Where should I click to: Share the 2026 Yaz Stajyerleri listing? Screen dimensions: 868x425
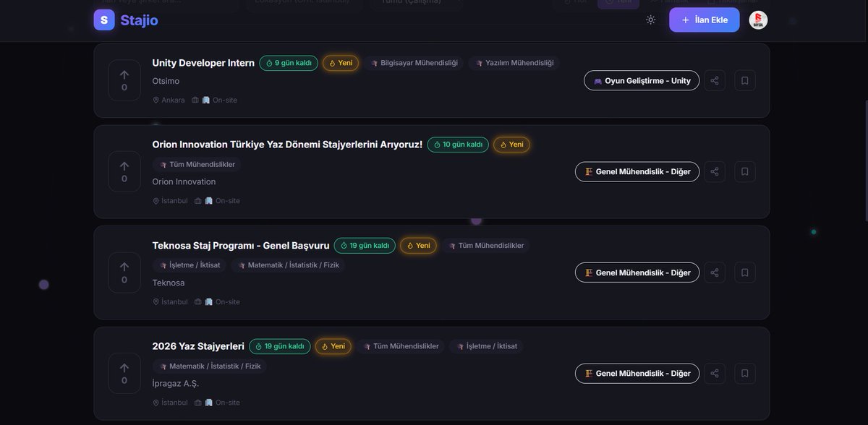pyautogui.click(x=715, y=373)
